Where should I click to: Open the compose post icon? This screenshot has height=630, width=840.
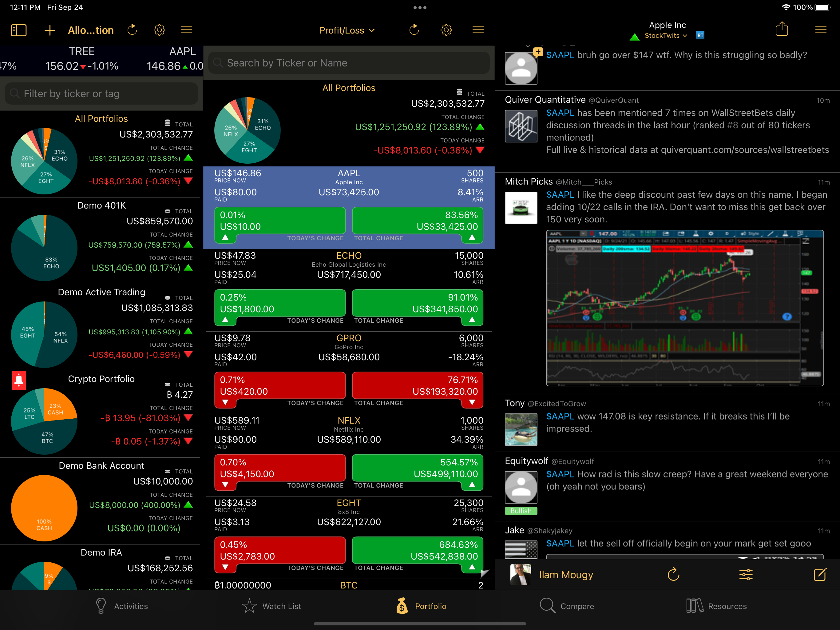tap(819, 574)
